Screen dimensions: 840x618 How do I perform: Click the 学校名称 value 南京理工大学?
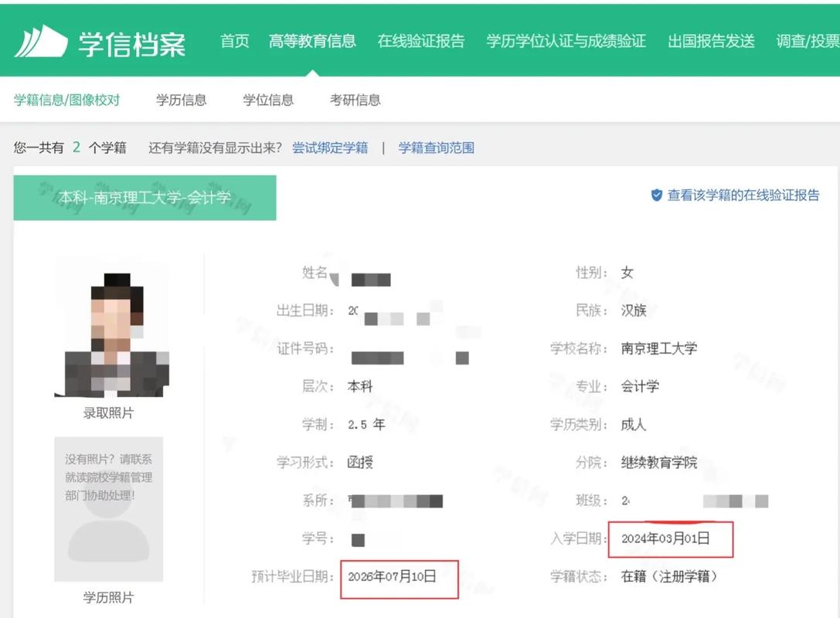(x=659, y=348)
